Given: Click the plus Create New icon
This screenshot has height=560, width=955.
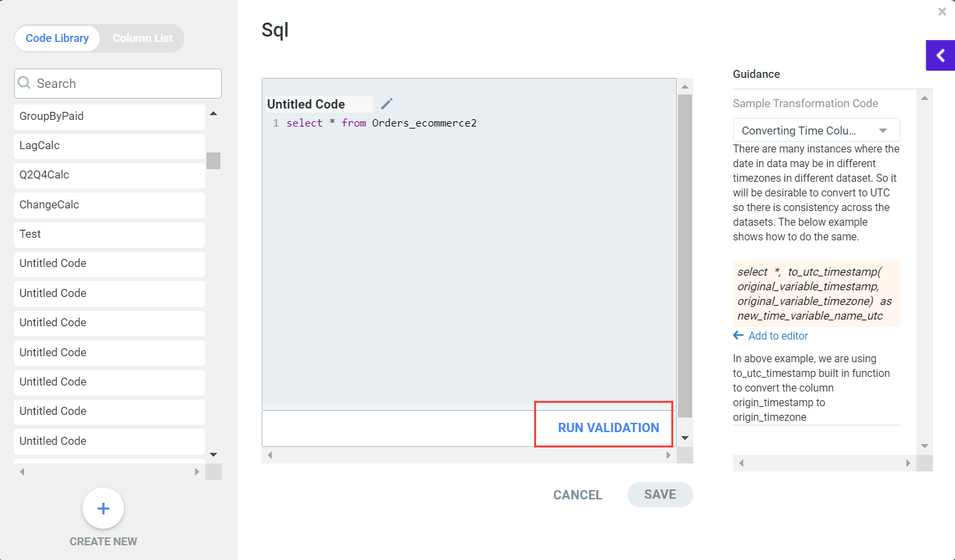Looking at the screenshot, I should tap(103, 508).
